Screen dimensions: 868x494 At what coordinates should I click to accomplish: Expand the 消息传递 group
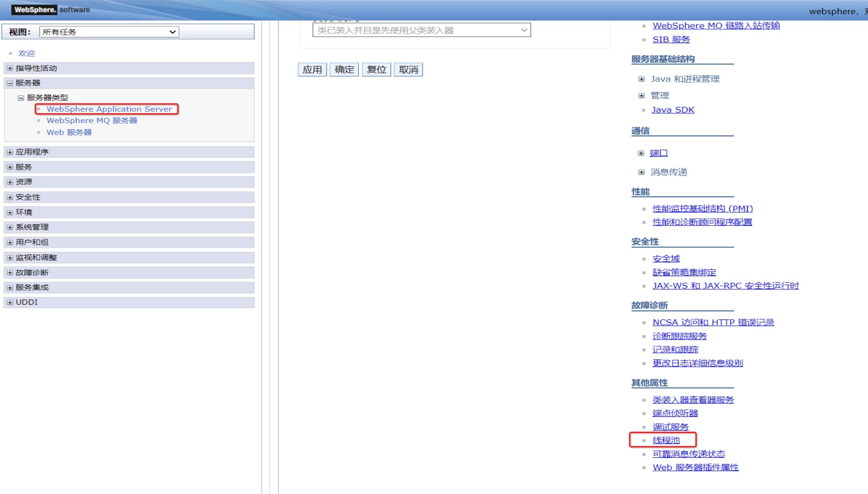[641, 172]
